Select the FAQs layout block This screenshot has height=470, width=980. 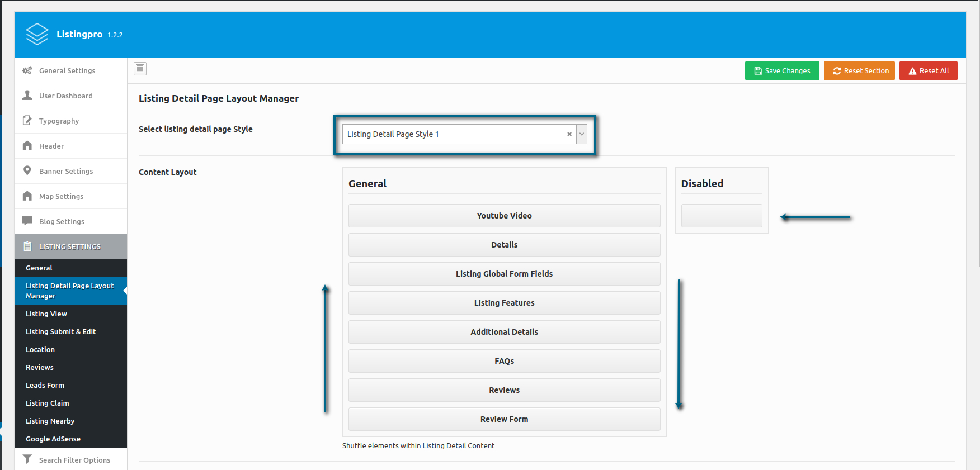point(504,361)
